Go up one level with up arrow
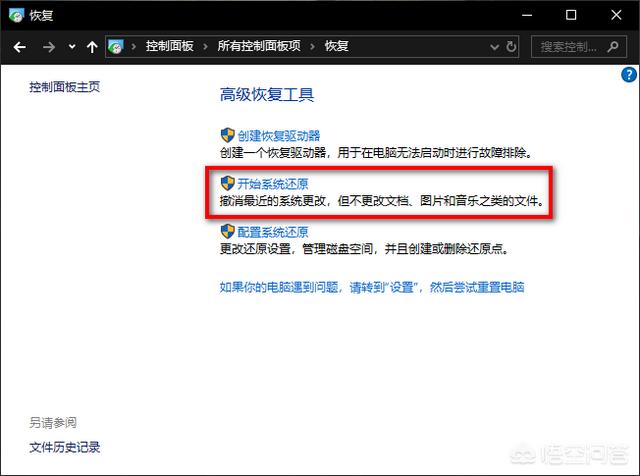This screenshot has height=476, width=640. 92,47
